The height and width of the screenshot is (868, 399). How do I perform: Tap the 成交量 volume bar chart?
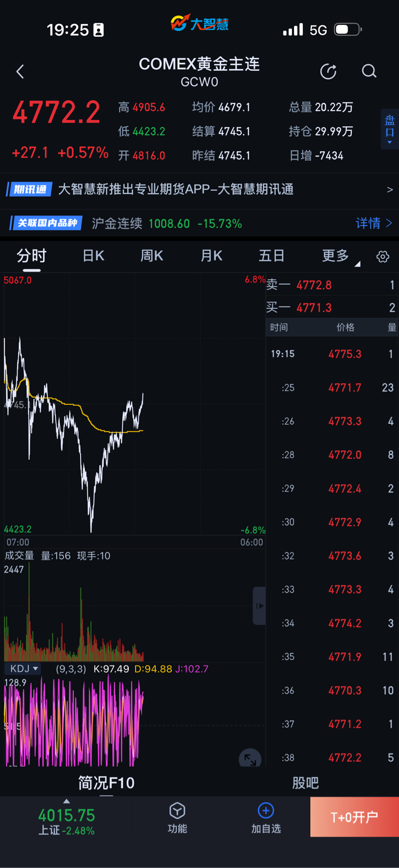[135, 613]
